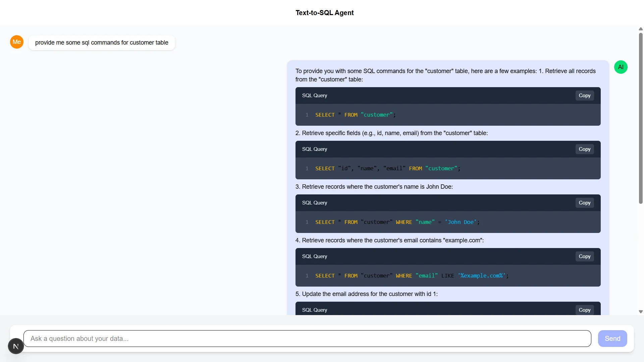644x362 pixels.
Task: Click the Text-to-SQL Agent title
Action: click(324, 12)
